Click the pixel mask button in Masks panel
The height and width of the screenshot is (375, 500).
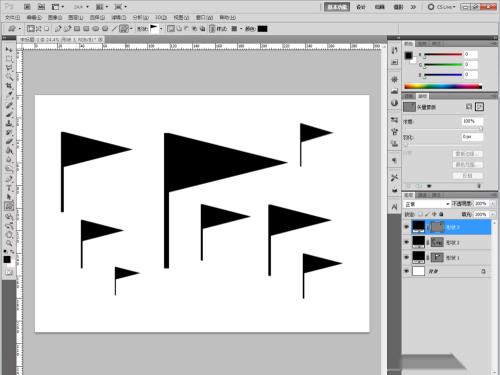click(469, 107)
